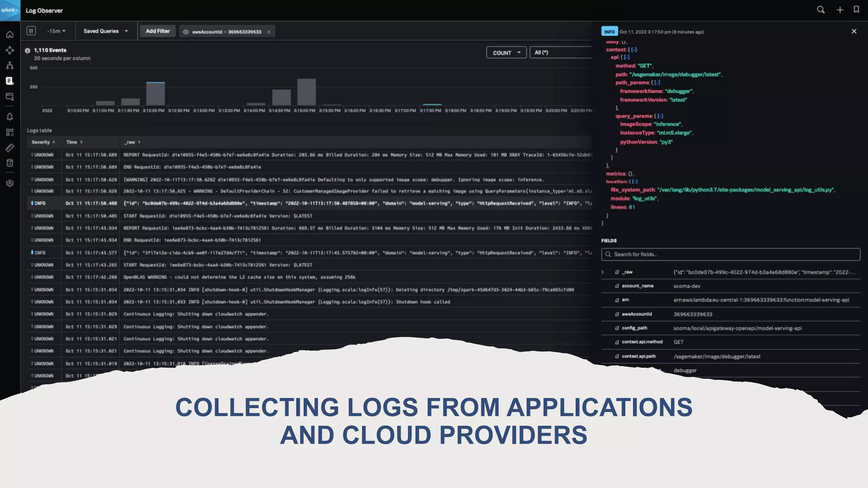
Task: Click the tallest 3:15:00 PM histogram bar
Action: (306, 92)
